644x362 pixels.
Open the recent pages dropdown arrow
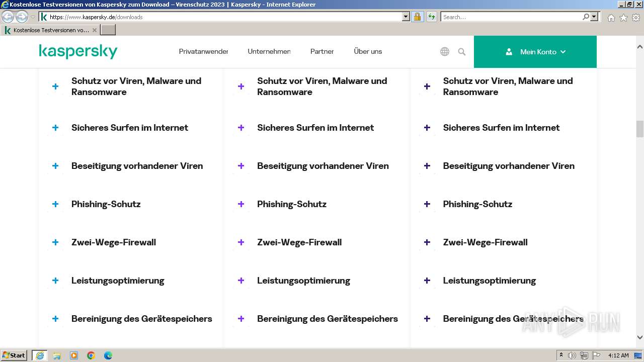click(33, 17)
